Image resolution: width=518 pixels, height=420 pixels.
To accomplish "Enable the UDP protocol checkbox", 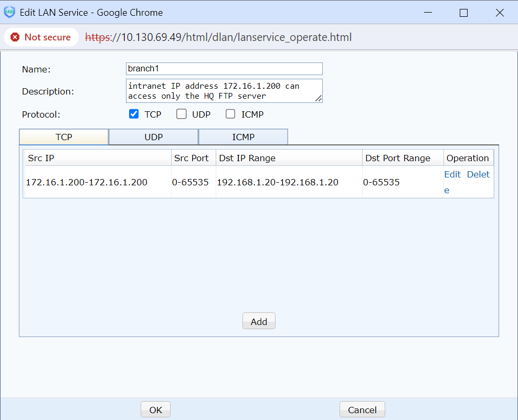I will pyautogui.click(x=182, y=114).
